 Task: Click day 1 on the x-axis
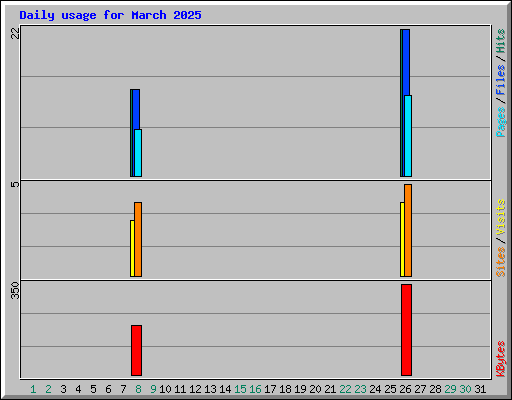[x=33, y=389]
